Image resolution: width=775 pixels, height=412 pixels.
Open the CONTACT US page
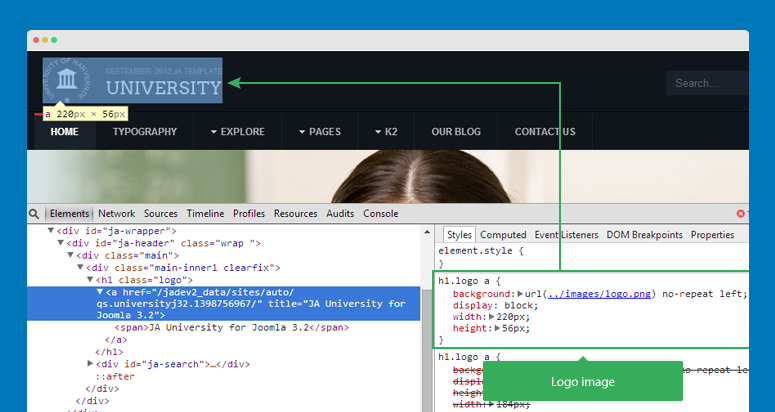[x=545, y=131]
